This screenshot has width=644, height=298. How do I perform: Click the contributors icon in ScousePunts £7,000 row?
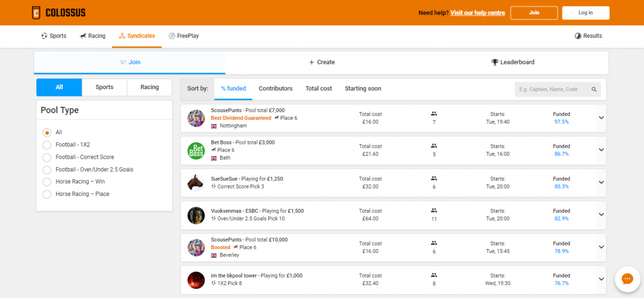[434, 114]
